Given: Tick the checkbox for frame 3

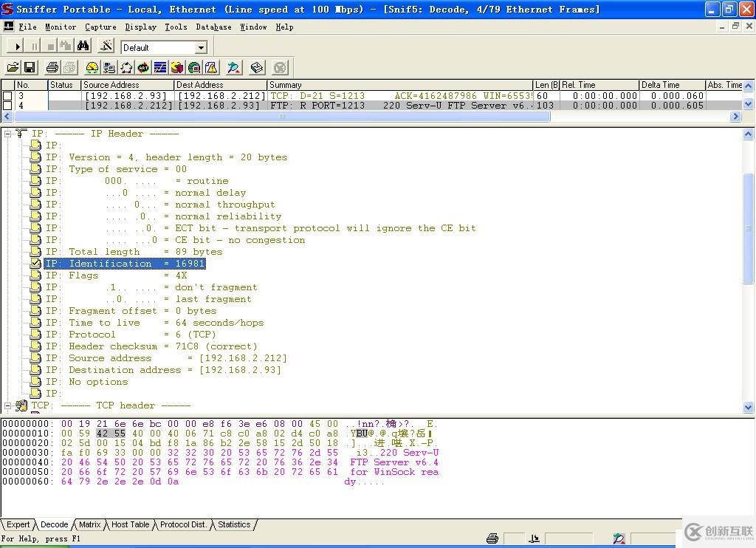Looking at the screenshot, I should click(x=7, y=95).
